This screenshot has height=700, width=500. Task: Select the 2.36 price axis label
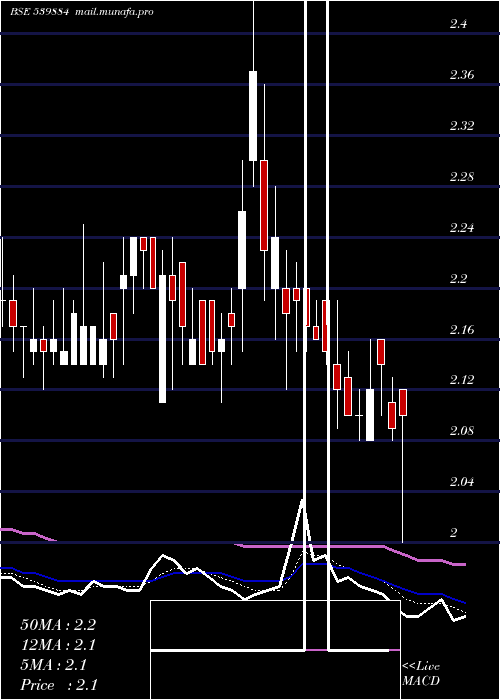(x=462, y=75)
